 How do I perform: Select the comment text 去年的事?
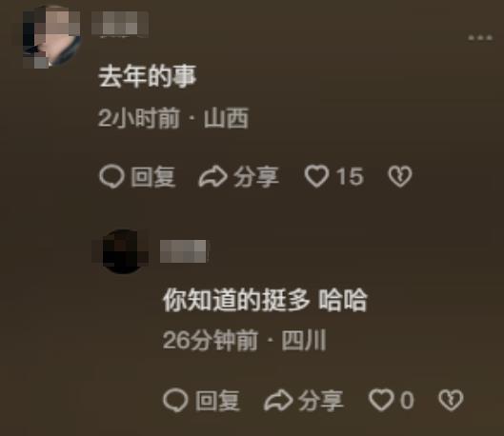[x=147, y=76]
